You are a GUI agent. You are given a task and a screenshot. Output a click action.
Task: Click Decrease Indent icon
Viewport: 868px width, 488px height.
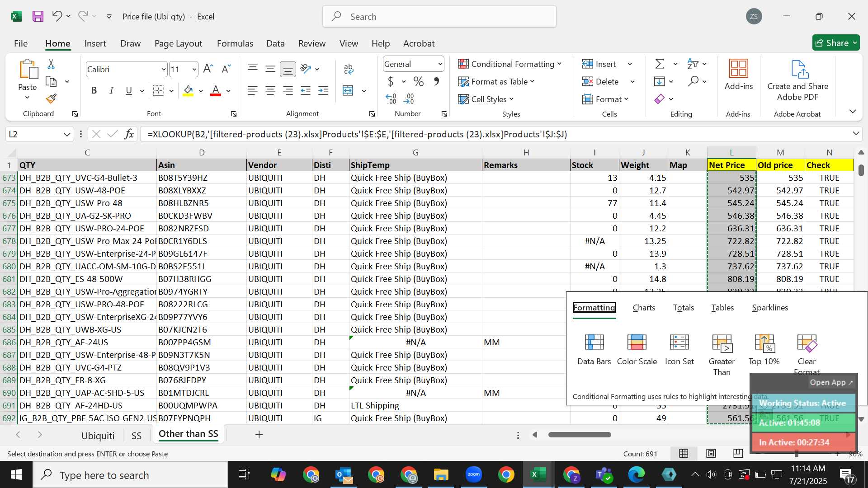(x=306, y=91)
